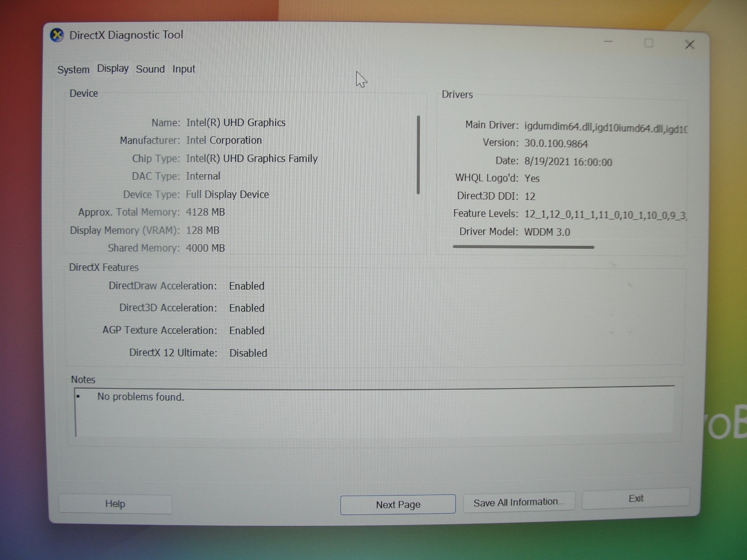This screenshot has height=560, width=747.
Task: Click the '128 MB' VRAM value
Action: click(203, 231)
